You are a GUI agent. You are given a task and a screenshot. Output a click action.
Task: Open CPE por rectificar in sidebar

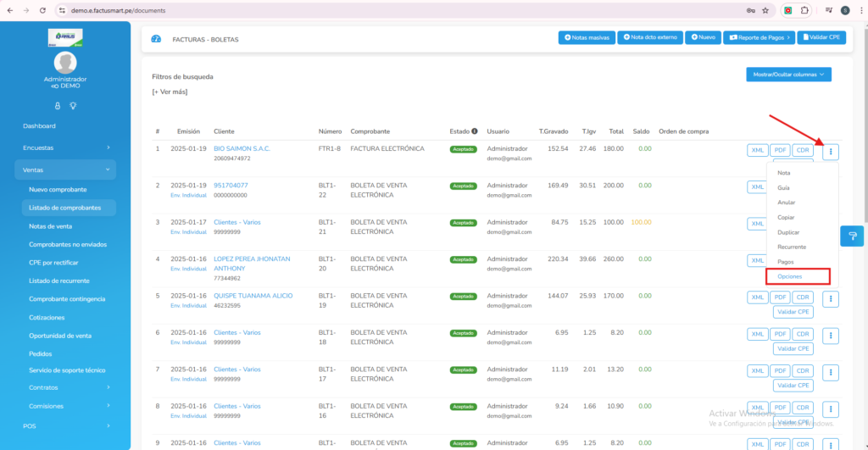(53, 263)
